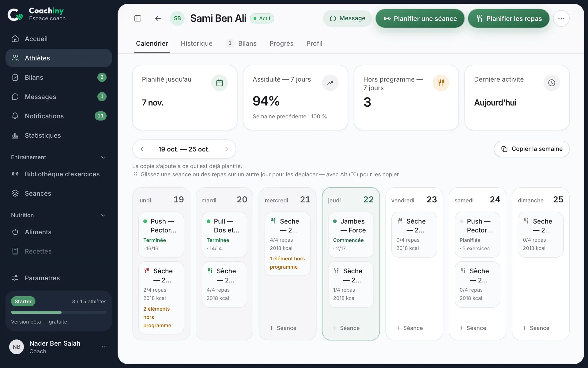The width and height of the screenshot is (588, 368).
Task: Go back using the left arrow icon
Action: tap(158, 18)
